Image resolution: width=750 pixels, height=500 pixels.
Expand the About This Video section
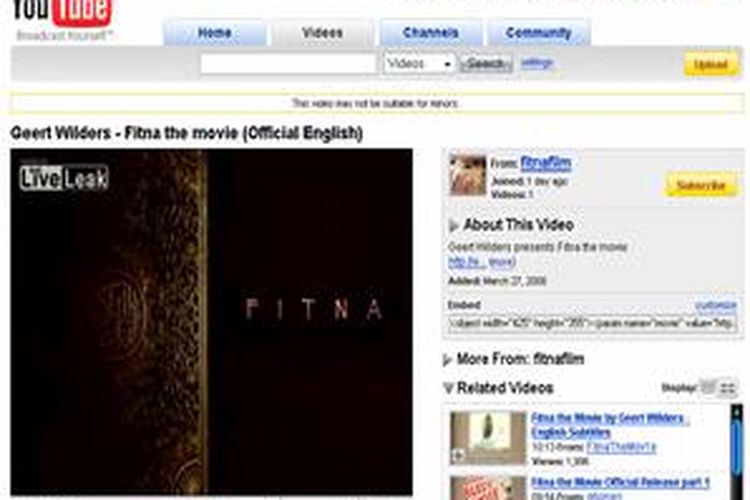[511, 225]
